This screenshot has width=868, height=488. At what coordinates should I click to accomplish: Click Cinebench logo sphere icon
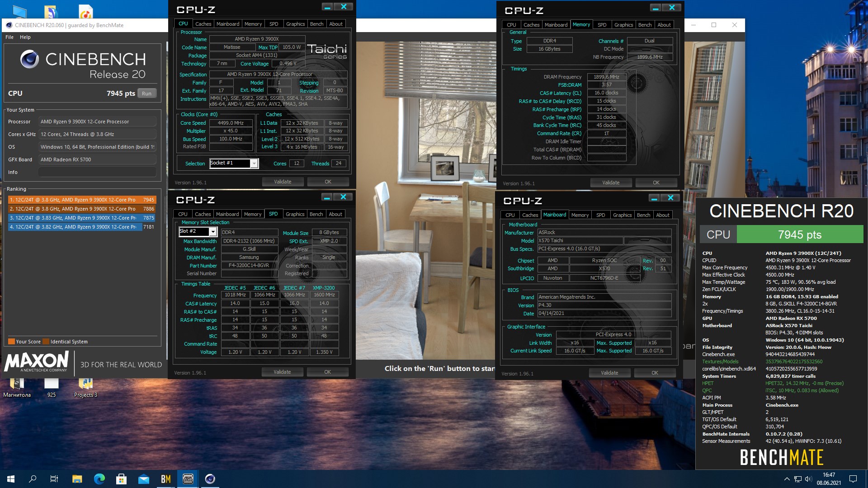point(29,59)
